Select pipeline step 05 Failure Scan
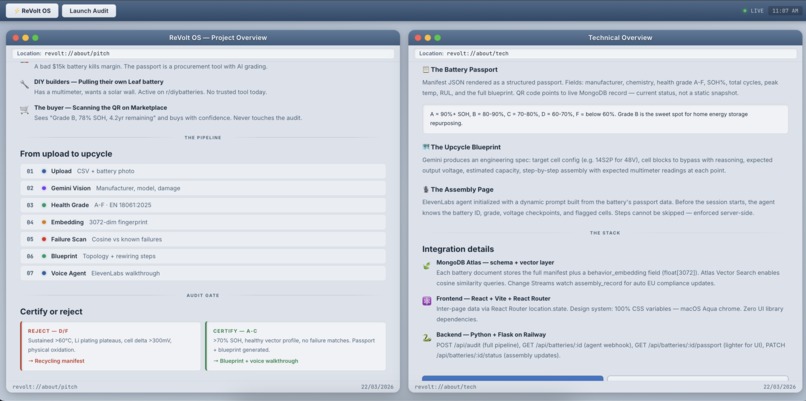 coord(203,239)
